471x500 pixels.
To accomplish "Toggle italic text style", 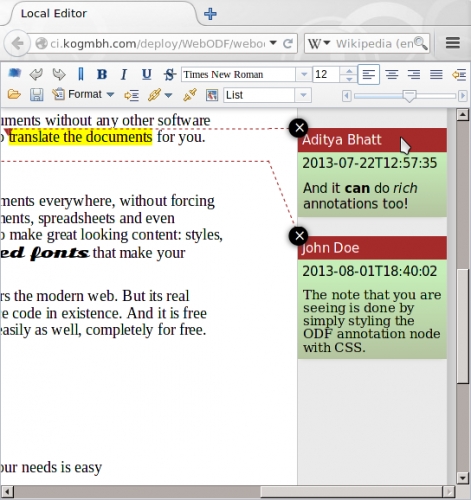I will point(124,74).
